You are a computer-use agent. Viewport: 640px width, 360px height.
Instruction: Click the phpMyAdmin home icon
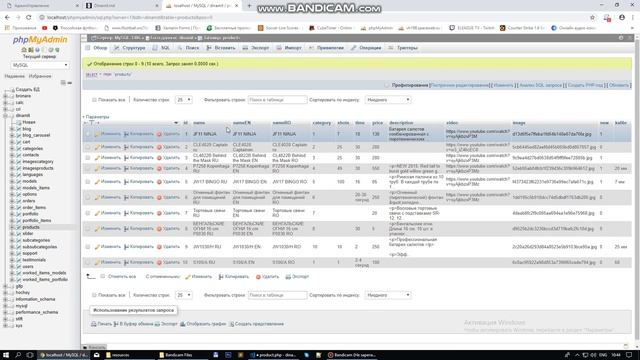click(x=24, y=50)
